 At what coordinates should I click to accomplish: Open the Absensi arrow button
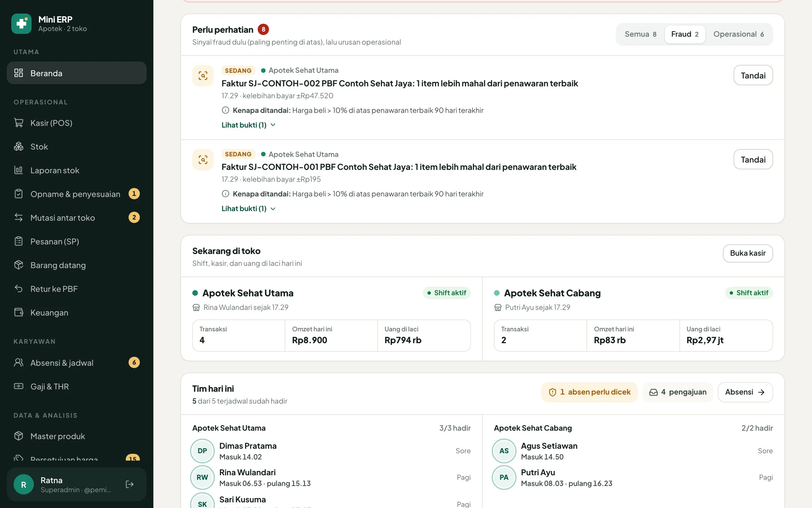coord(745,392)
